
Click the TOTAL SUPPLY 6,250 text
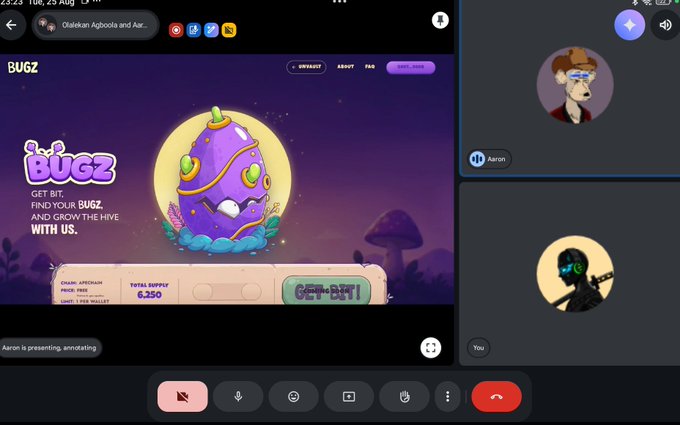[x=149, y=291]
